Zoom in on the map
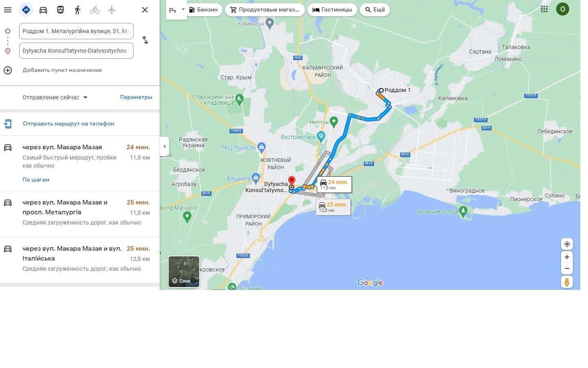The image size is (588, 368). (x=567, y=257)
